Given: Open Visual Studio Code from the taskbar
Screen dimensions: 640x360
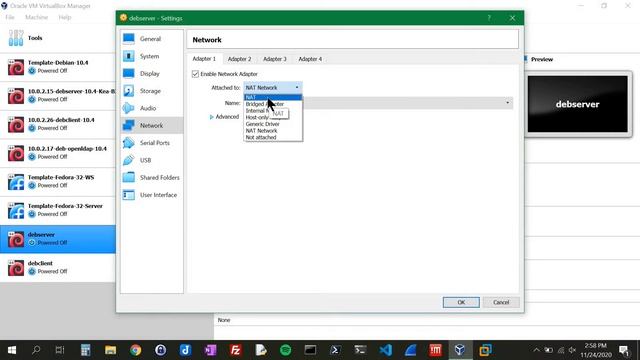Looking at the screenshot, I should pyautogui.click(x=386, y=350).
